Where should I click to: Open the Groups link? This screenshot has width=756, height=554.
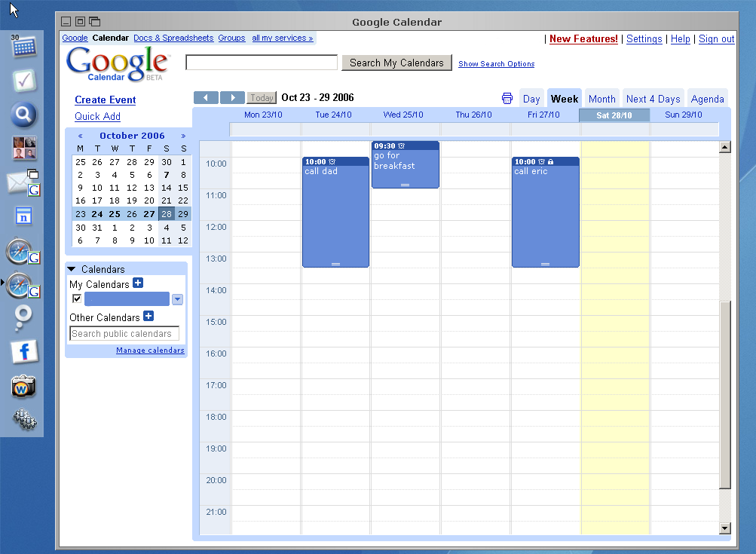[x=231, y=38]
